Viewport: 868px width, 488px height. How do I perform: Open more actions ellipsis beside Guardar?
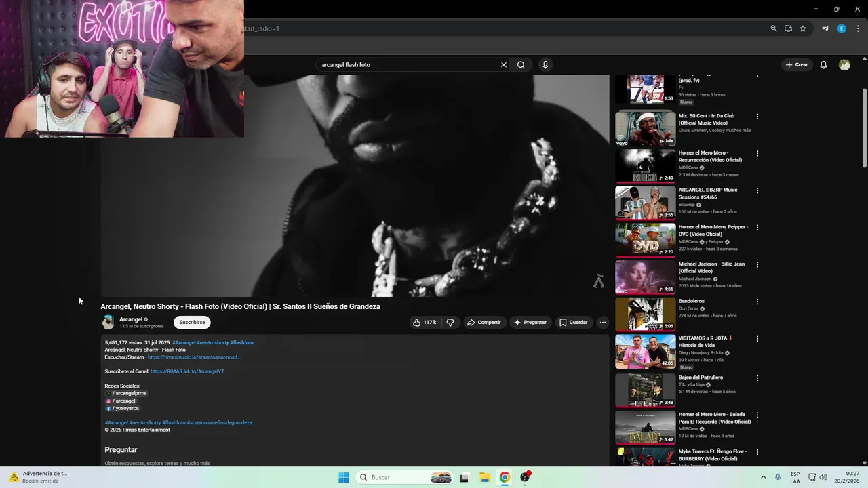[x=602, y=323]
